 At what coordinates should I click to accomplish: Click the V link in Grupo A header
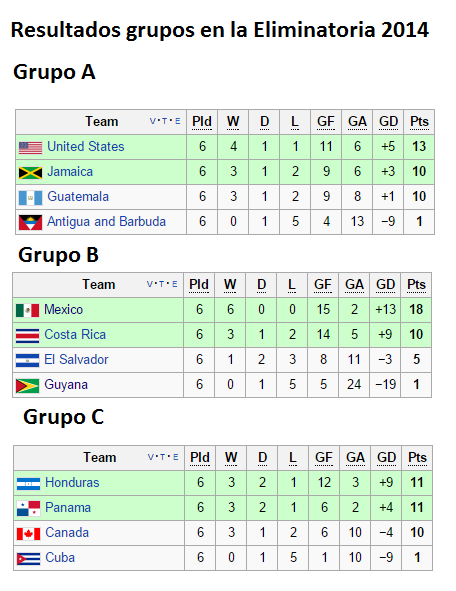[x=153, y=121]
